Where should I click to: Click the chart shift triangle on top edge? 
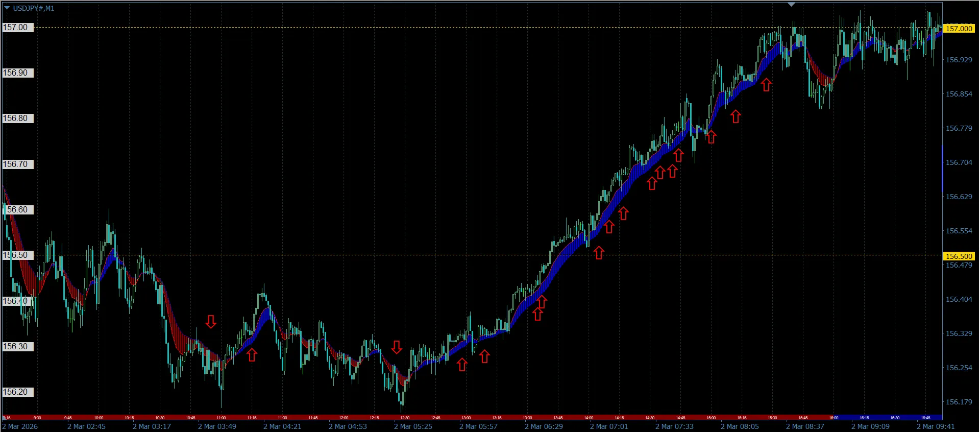[x=791, y=4]
